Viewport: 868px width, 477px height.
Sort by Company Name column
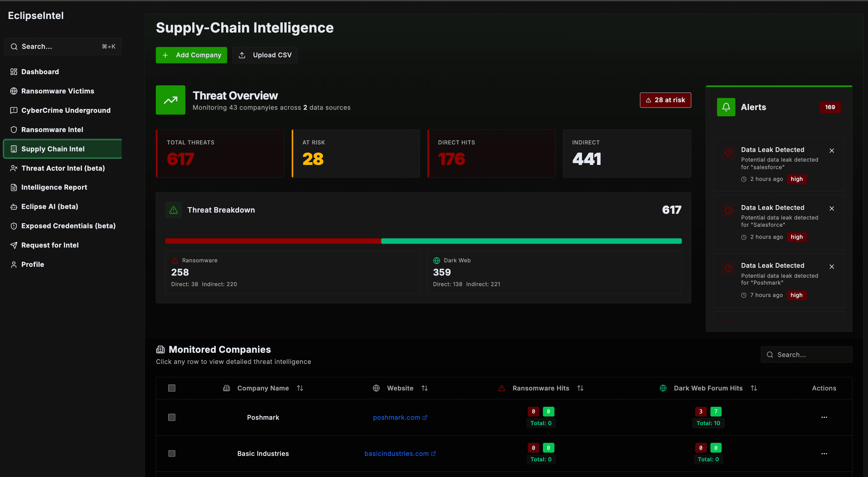(300, 388)
